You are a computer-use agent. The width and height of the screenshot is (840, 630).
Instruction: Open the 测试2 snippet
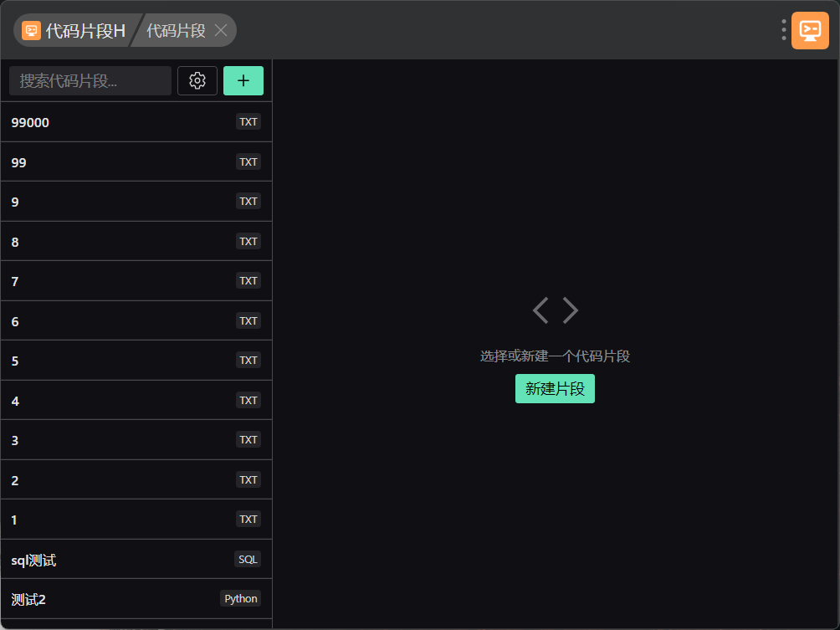tap(136, 599)
